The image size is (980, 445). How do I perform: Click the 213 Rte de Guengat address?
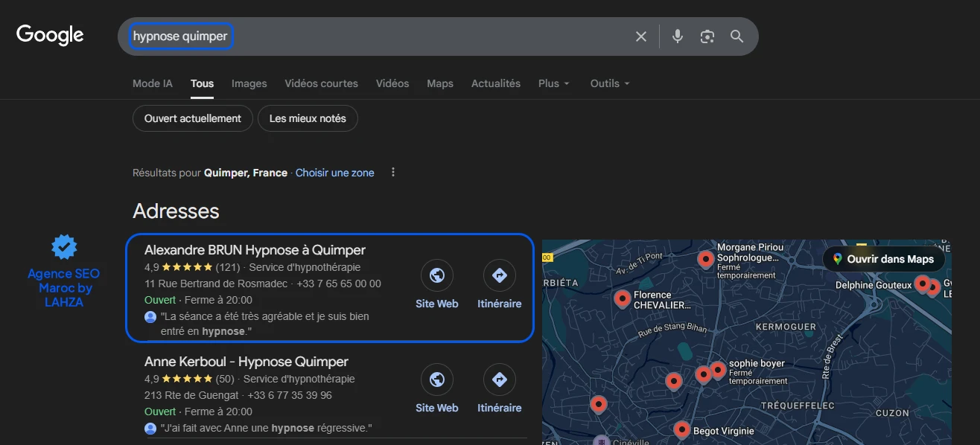(x=191, y=395)
